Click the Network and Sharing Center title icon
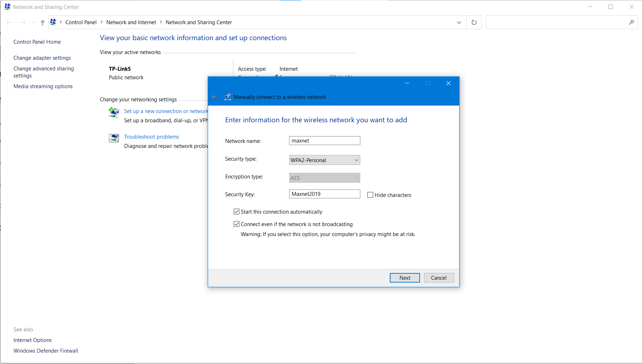The width and height of the screenshot is (642, 364). (x=7, y=7)
